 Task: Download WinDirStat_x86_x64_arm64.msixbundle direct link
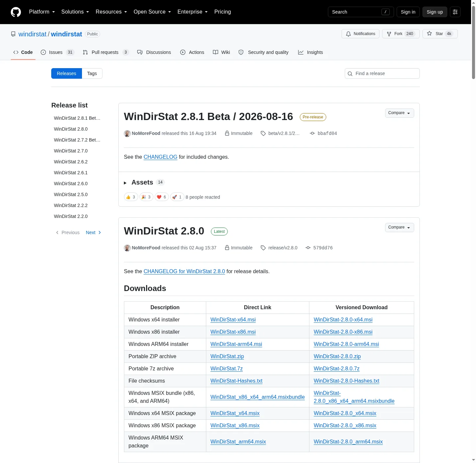tap(258, 397)
